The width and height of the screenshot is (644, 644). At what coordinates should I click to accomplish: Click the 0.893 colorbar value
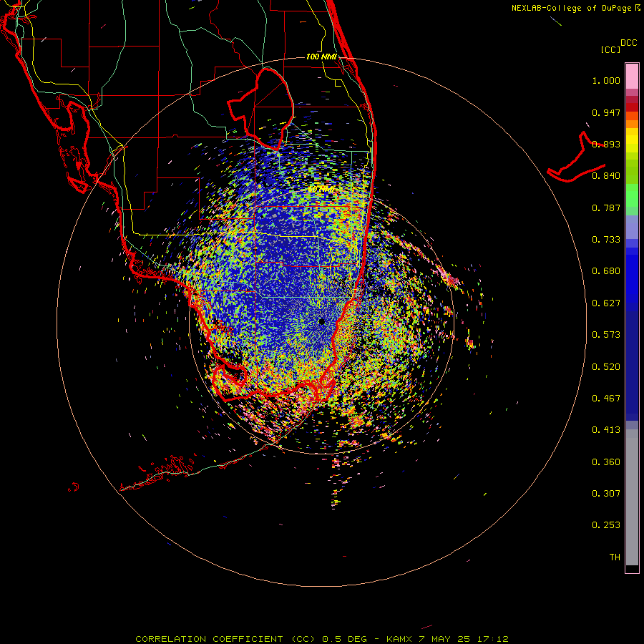(606, 144)
